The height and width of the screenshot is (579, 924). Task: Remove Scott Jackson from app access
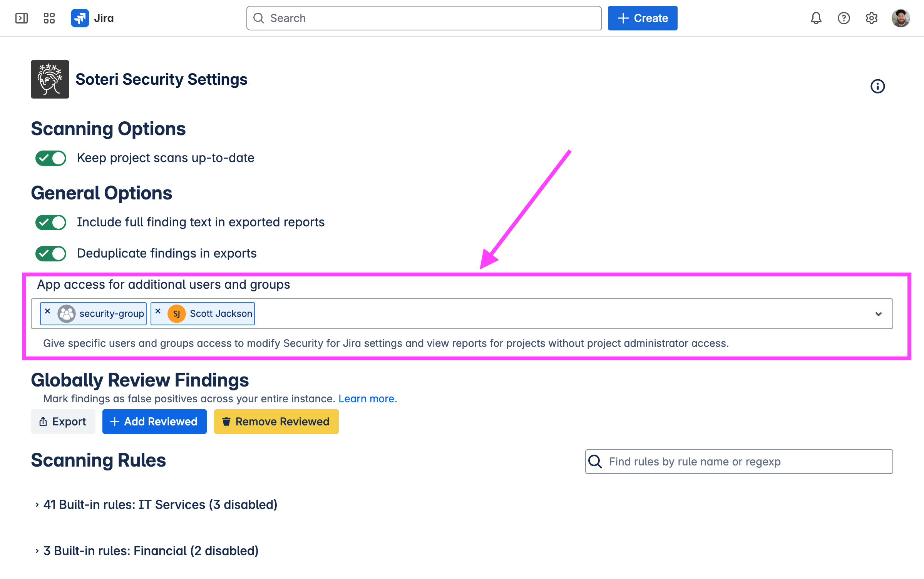[158, 311]
